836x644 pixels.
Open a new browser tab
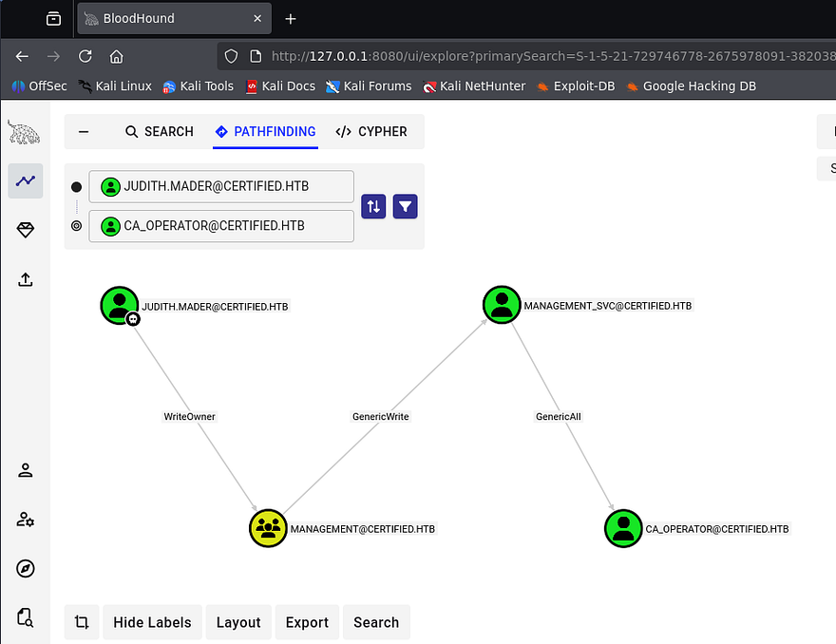coord(291,19)
